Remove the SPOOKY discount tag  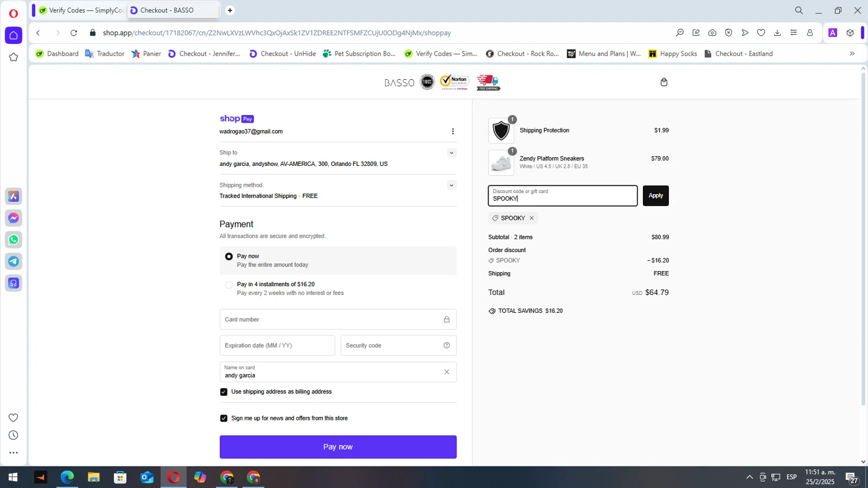pyautogui.click(x=531, y=218)
